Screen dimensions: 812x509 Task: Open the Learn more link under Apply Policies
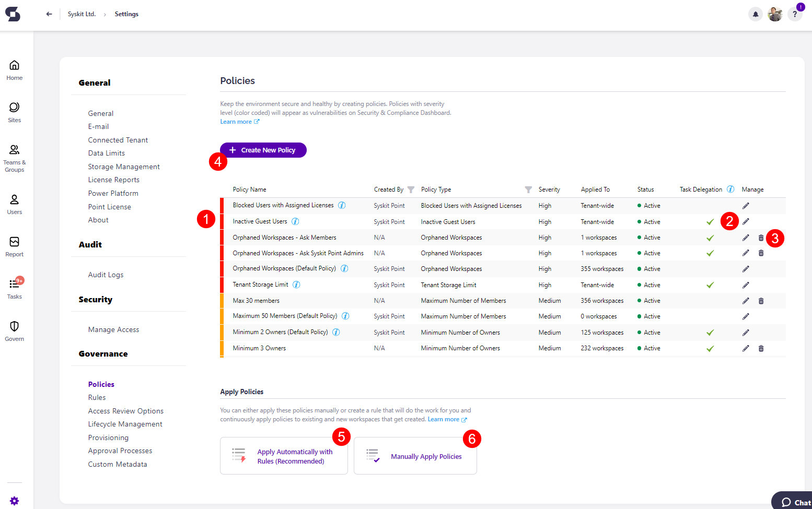[x=444, y=419]
